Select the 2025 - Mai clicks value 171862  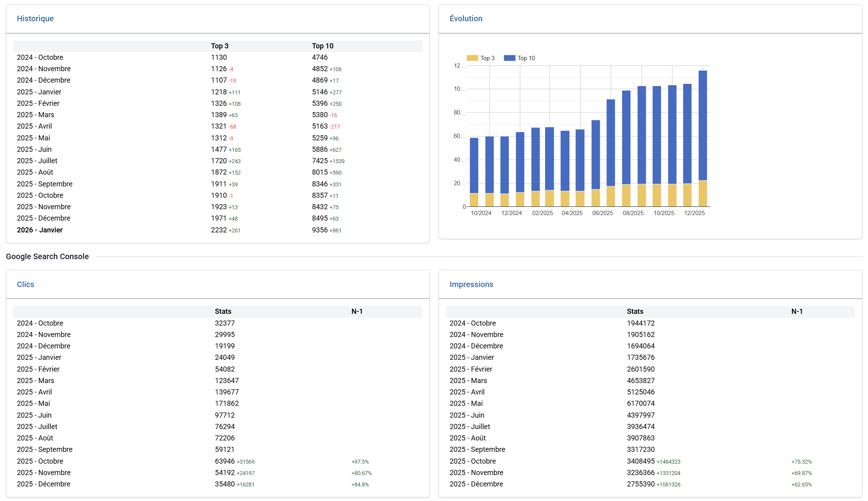[x=227, y=403]
